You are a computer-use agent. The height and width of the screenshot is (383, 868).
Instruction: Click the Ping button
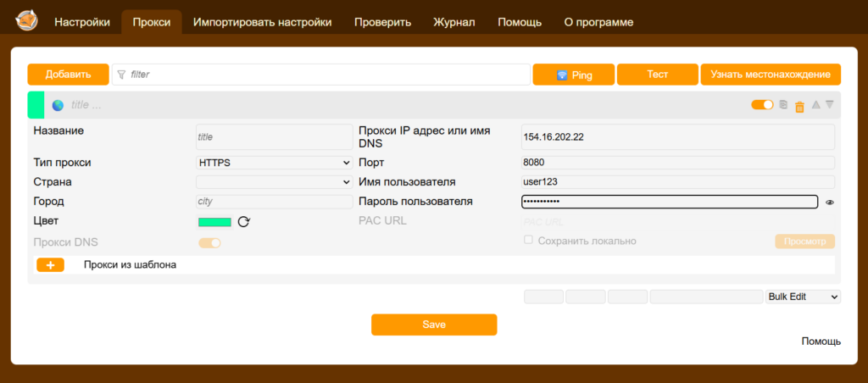coord(574,75)
